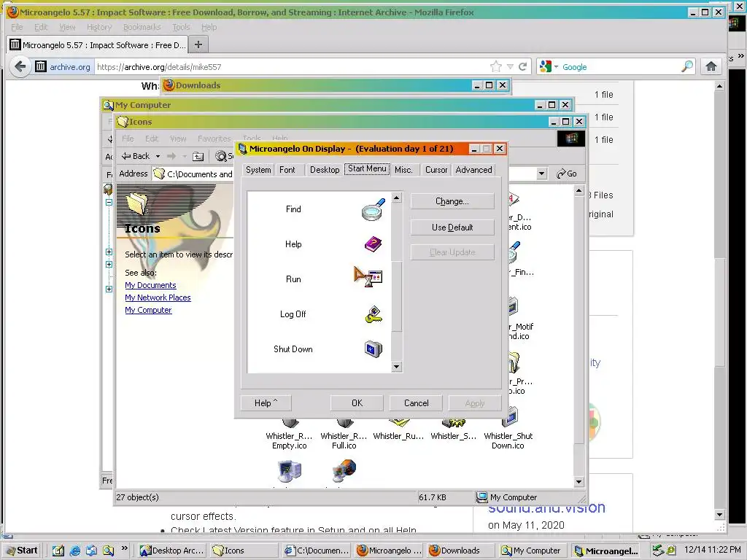The image size is (747, 560).
Task: Switch to C:\Documen... taskbar button
Action: 317,551
